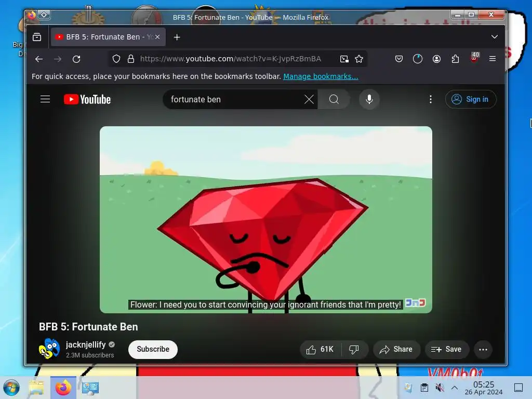Image resolution: width=532 pixels, height=399 pixels.
Task: Click the forward navigation arrow
Action: point(58,59)
